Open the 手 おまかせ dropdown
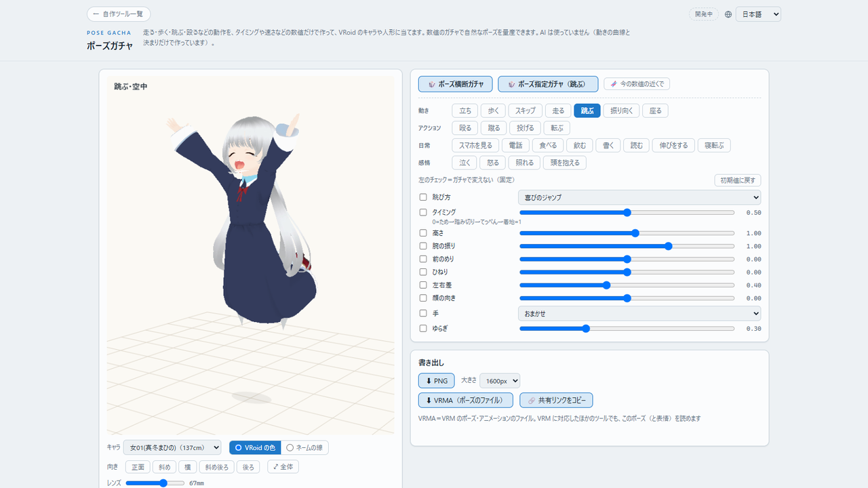Viewport: 868px width, 488px height. 639,314
